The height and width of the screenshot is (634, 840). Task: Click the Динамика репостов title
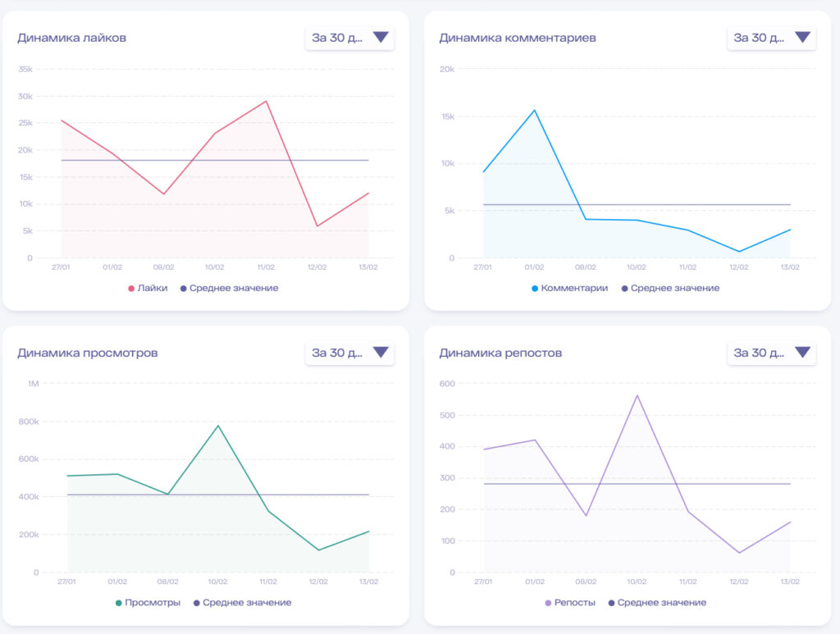(x=500, y=353)
